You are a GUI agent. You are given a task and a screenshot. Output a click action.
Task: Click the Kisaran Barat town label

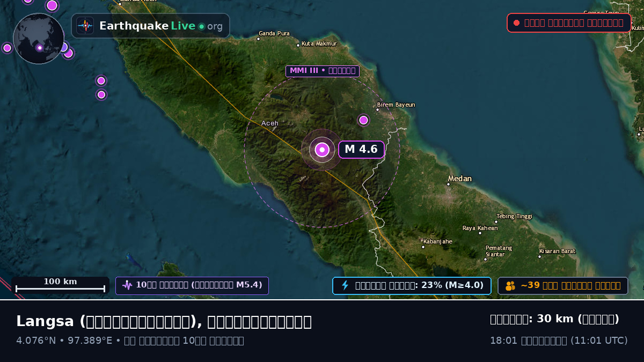[558, 252]
